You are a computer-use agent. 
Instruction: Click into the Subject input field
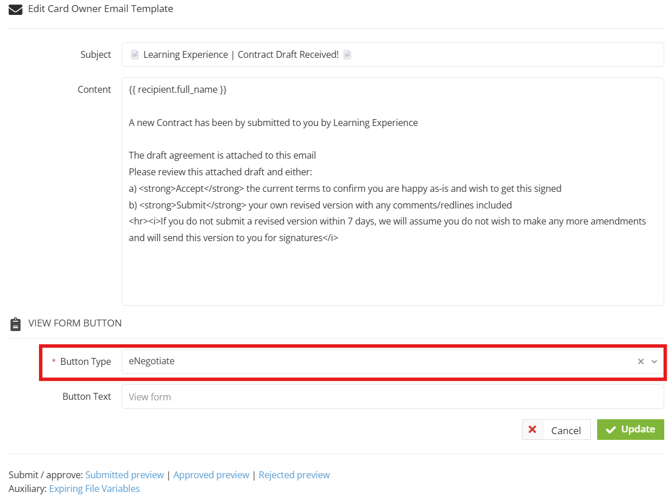point(392,55)
